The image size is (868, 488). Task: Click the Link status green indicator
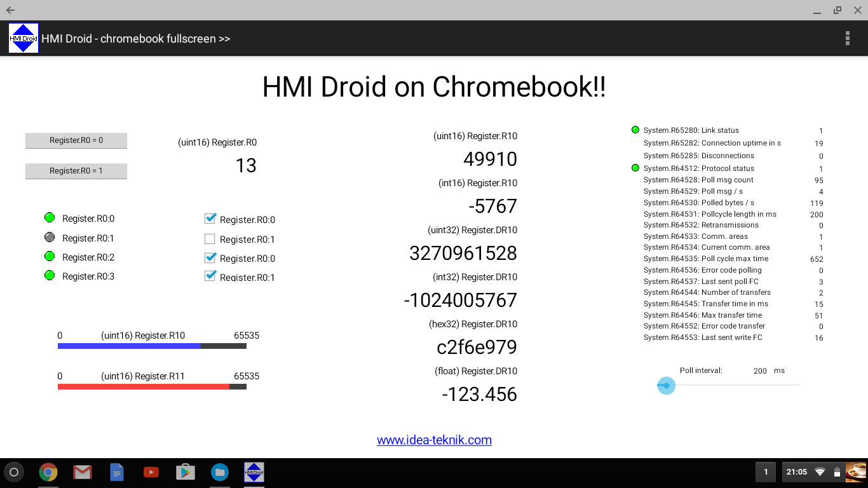635,130
